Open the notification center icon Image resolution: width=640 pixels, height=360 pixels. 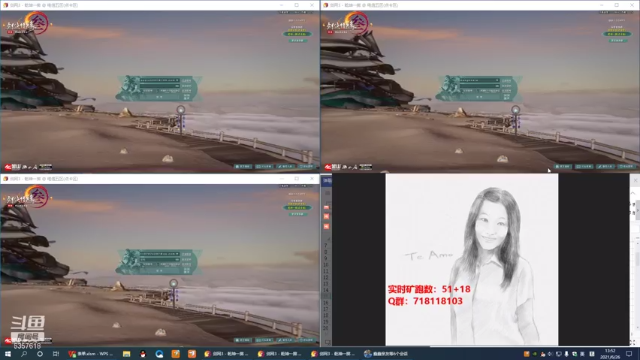629,354
